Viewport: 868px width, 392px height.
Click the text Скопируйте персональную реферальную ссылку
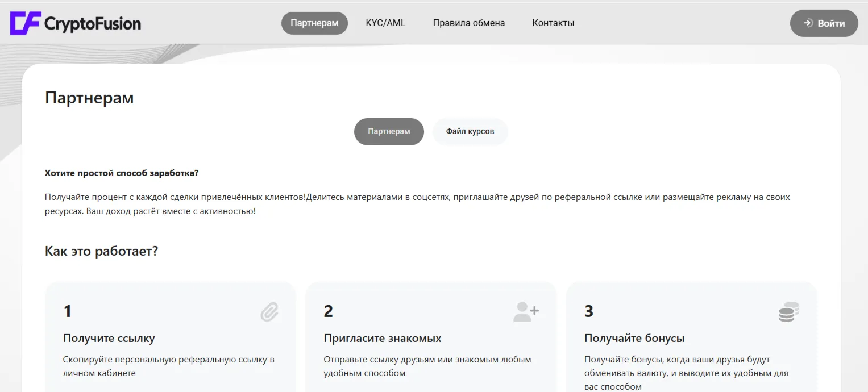(169, 366)
